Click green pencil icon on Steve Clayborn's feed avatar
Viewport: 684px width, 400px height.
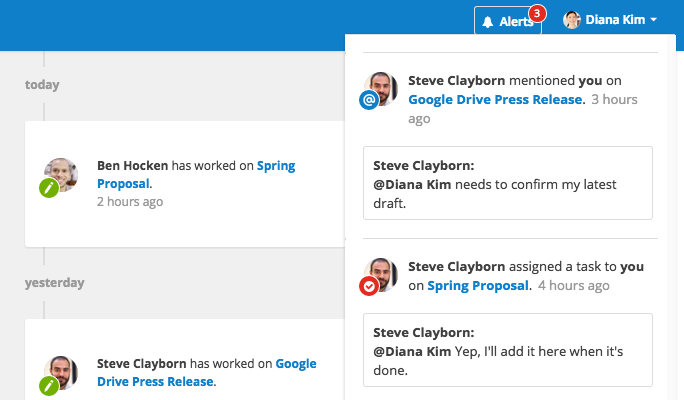(49, 386)
